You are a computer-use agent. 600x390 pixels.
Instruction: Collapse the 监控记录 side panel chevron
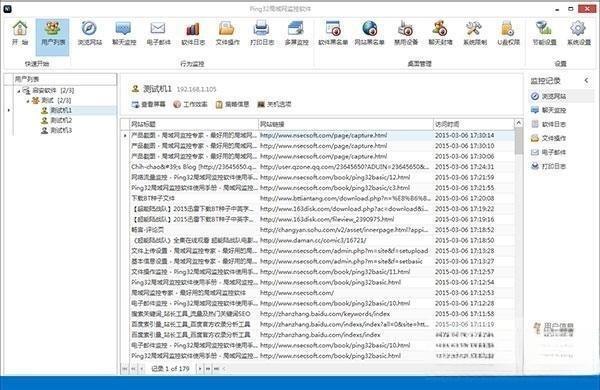(x=586, y=80)
